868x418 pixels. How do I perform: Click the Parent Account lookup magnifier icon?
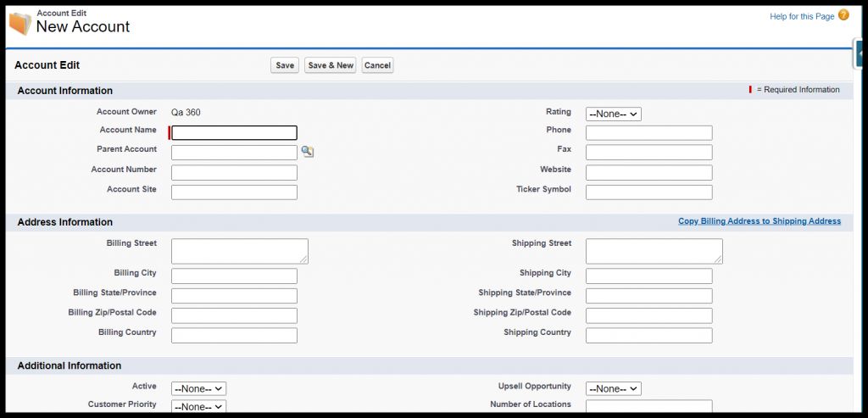307,152
